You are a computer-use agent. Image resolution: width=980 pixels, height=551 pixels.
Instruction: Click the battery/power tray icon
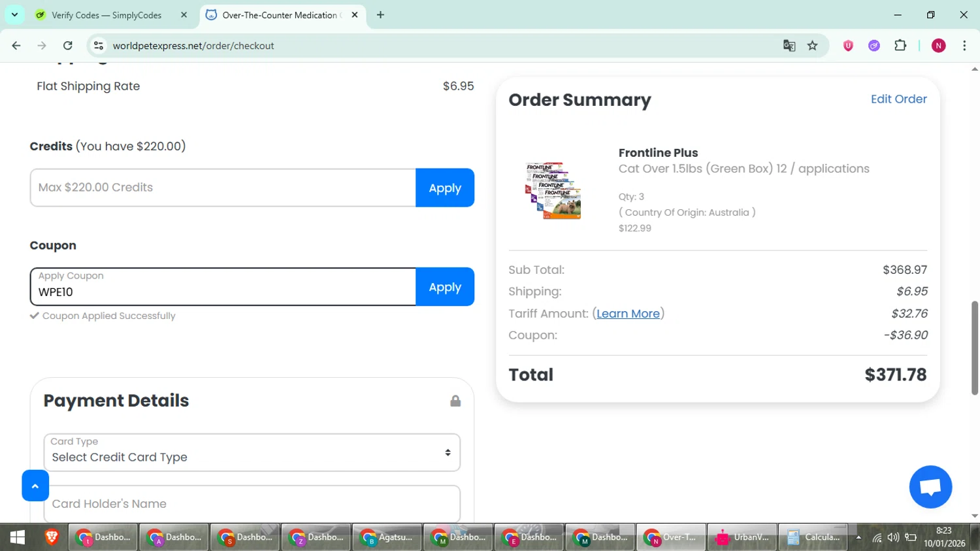click(911, 538)
